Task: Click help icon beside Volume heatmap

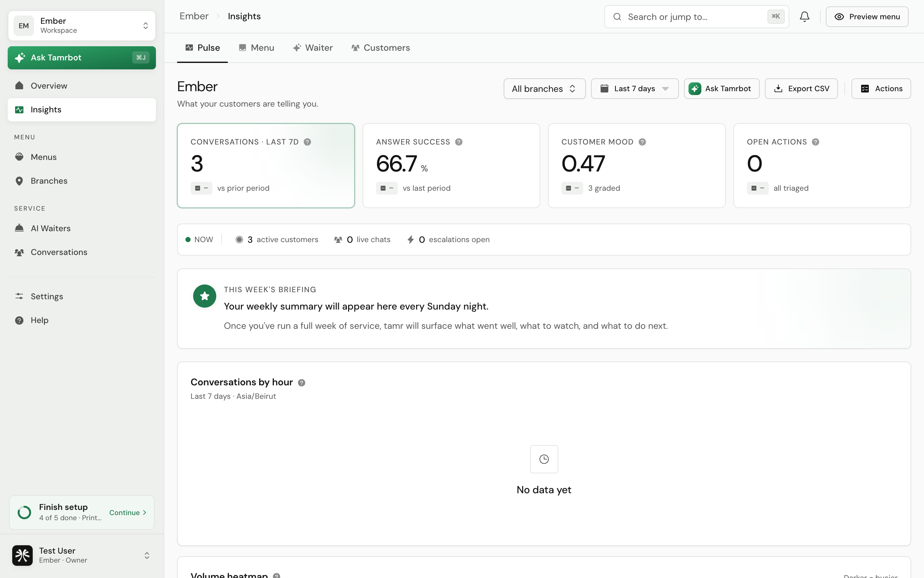Action: point(277,576)
